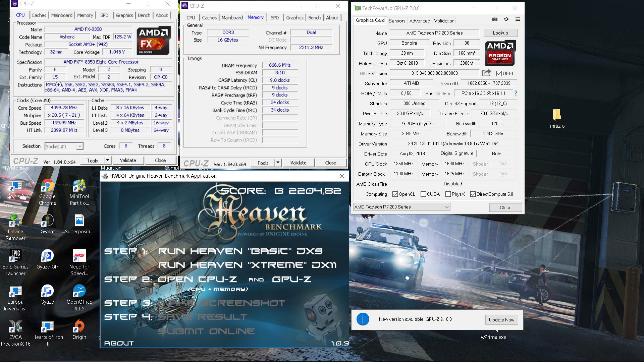The height and width of the screenshot is (362, 644).
Task: Click Validate in first CPU-Z window
Action: (x=128, y=160)
